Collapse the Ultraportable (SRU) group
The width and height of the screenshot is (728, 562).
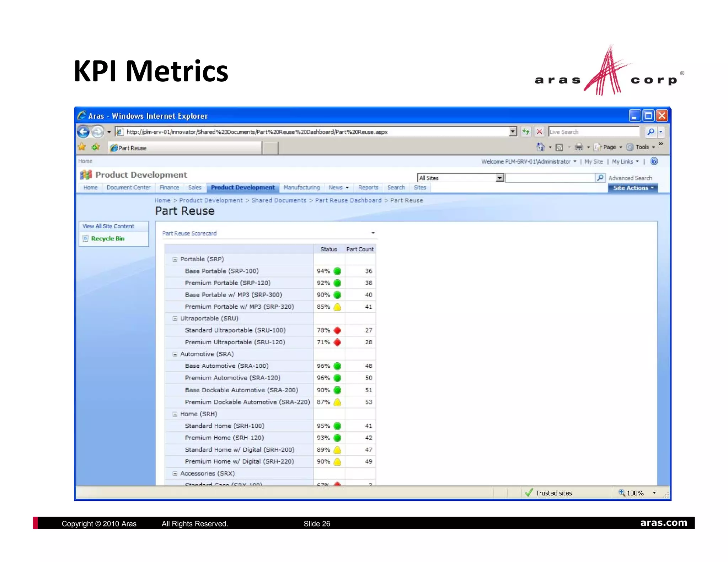tap(175, 319)
